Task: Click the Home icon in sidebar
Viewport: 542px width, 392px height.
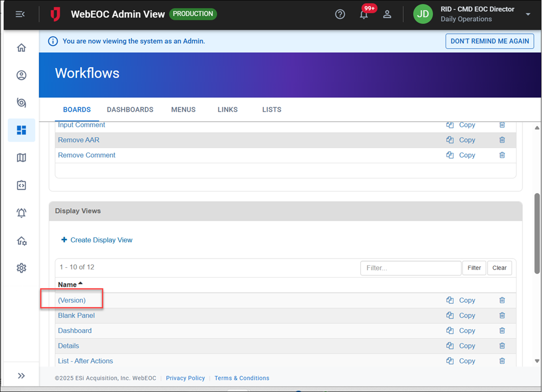Action: (x=21, y=48)
